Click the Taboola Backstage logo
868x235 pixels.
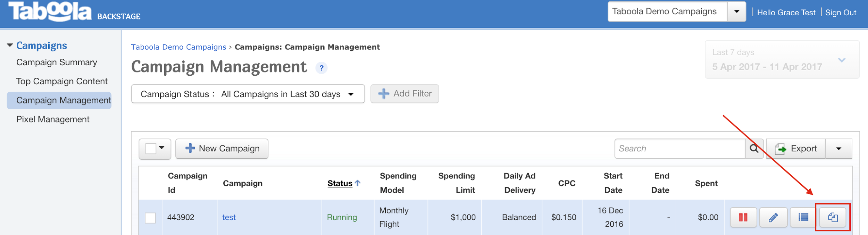coord(74,12)
